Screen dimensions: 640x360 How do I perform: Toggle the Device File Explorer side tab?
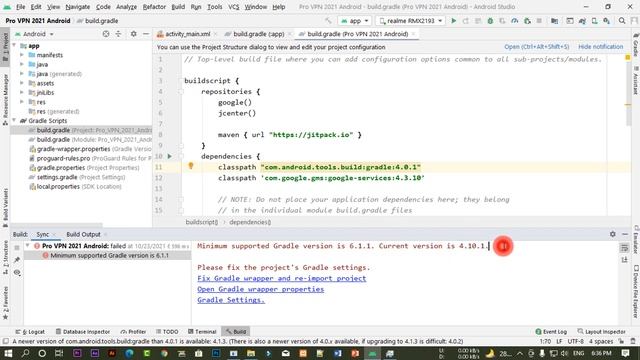[x=636, y=291]
